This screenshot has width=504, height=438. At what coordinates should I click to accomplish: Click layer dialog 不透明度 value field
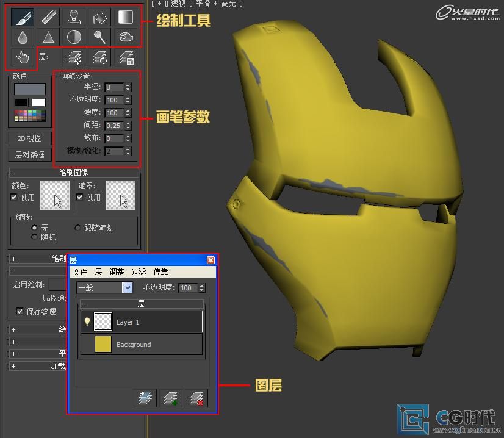[188, 287]
